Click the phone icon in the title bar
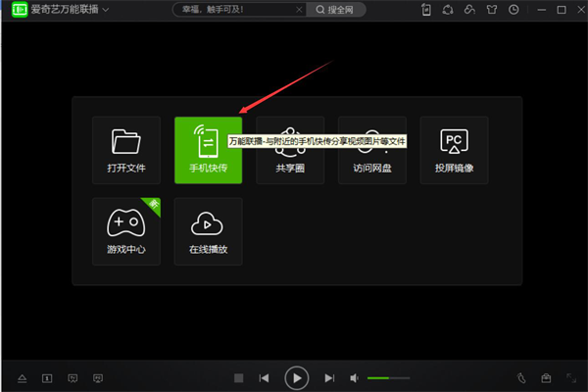This screenshot has height=392, width=588. (x=426, y=10)
